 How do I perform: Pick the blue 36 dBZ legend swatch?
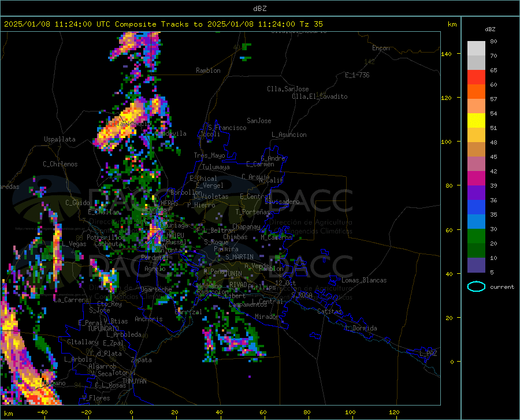click(476, 207)
